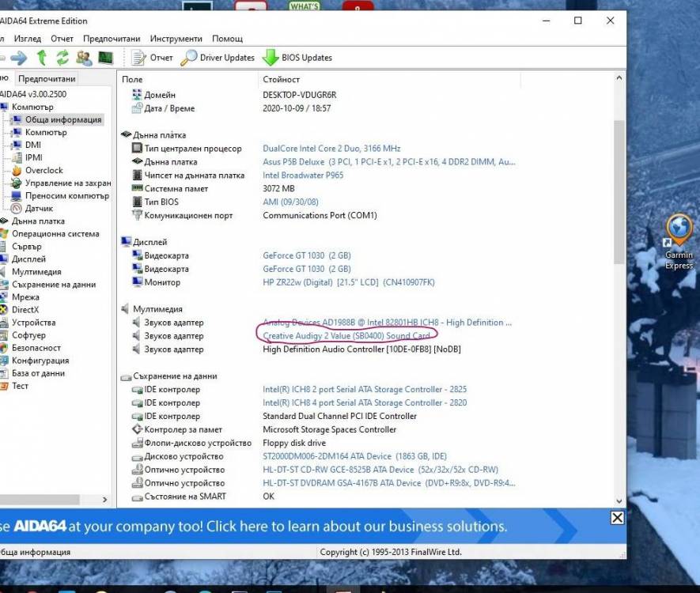Viewport: 700px width, 593px height.
Task: Open HL-DT-ST DVDRAM GSA-4167B link
Action: coord(389,483)
